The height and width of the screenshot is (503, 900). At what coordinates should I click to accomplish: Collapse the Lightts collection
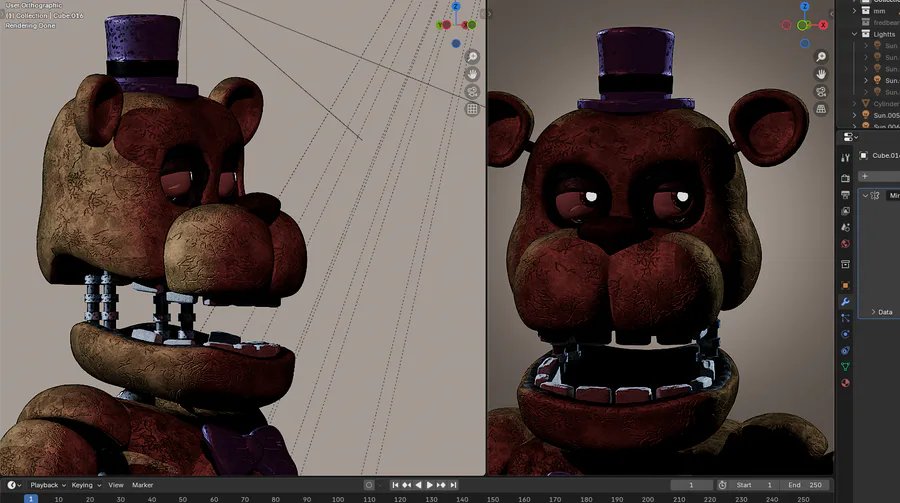tap(855, 34)
